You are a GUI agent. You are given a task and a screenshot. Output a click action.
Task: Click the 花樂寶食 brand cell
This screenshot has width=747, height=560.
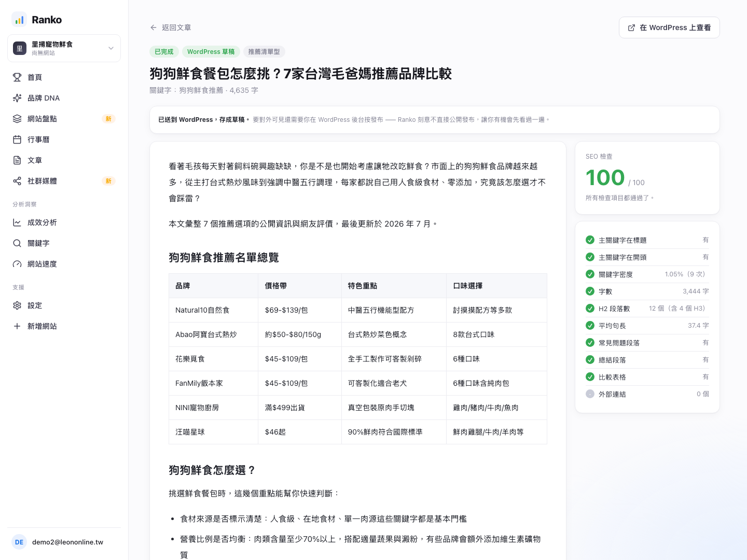coord(213,359)
